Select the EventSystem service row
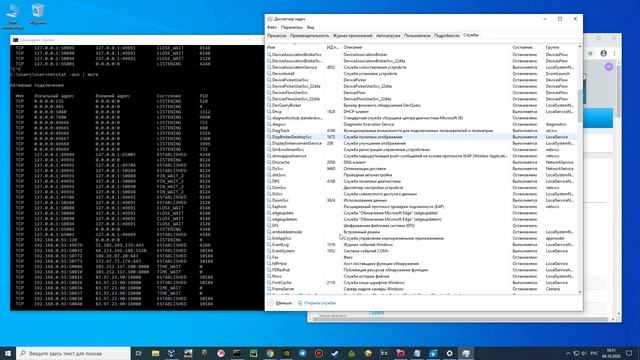 click(421, 251)
